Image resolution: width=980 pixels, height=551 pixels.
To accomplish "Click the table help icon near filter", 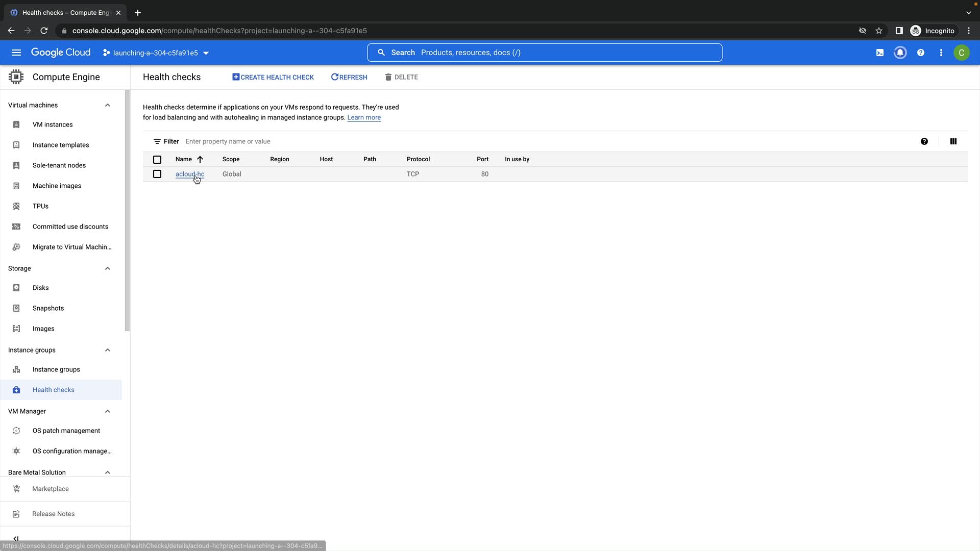I will click(924, 141).
